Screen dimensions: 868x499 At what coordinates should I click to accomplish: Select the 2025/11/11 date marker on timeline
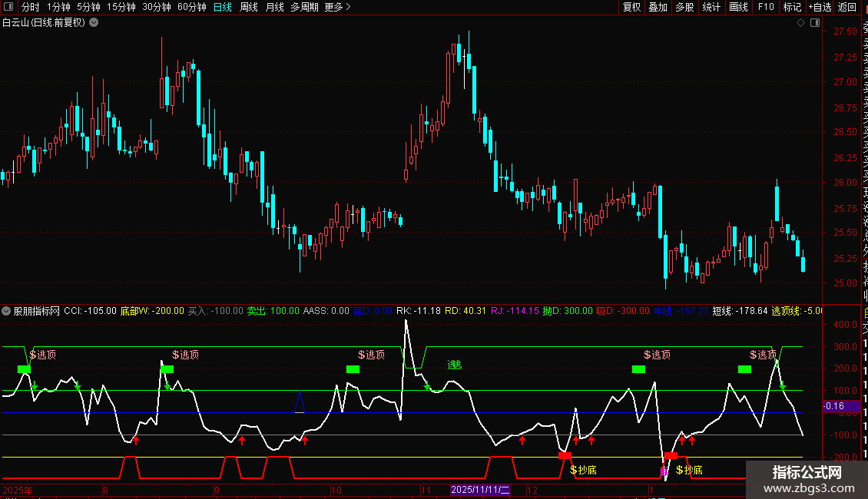click(480, 489)
